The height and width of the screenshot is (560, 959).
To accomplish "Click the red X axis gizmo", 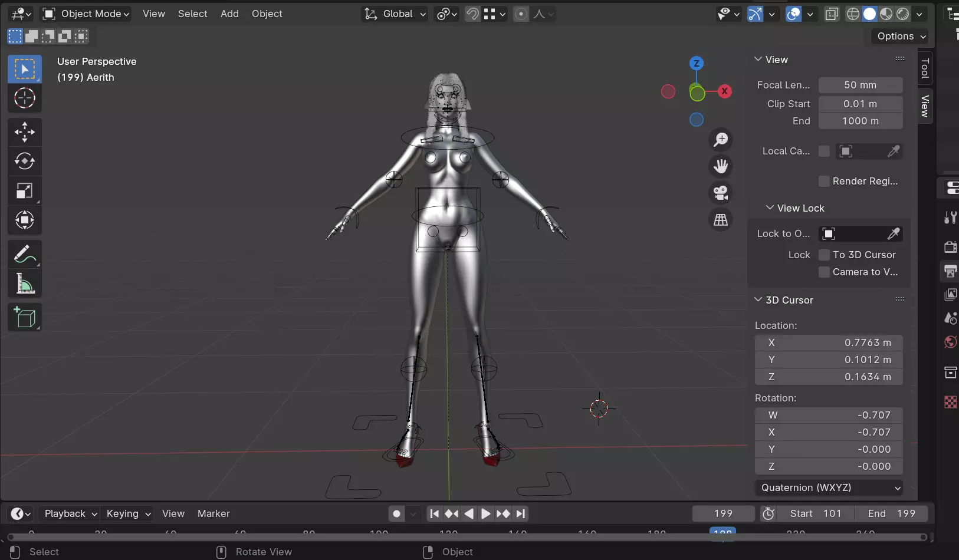I will 725,91.
